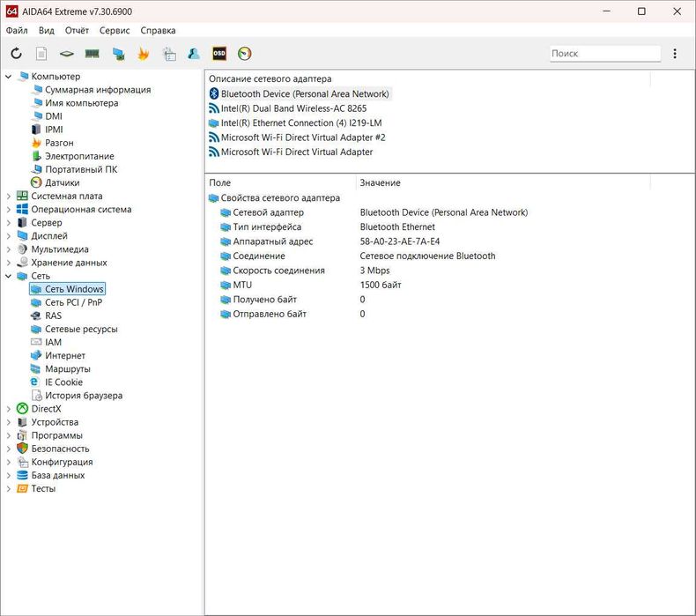
Task: Open the OSD panel icon
Action: point(219,53)
